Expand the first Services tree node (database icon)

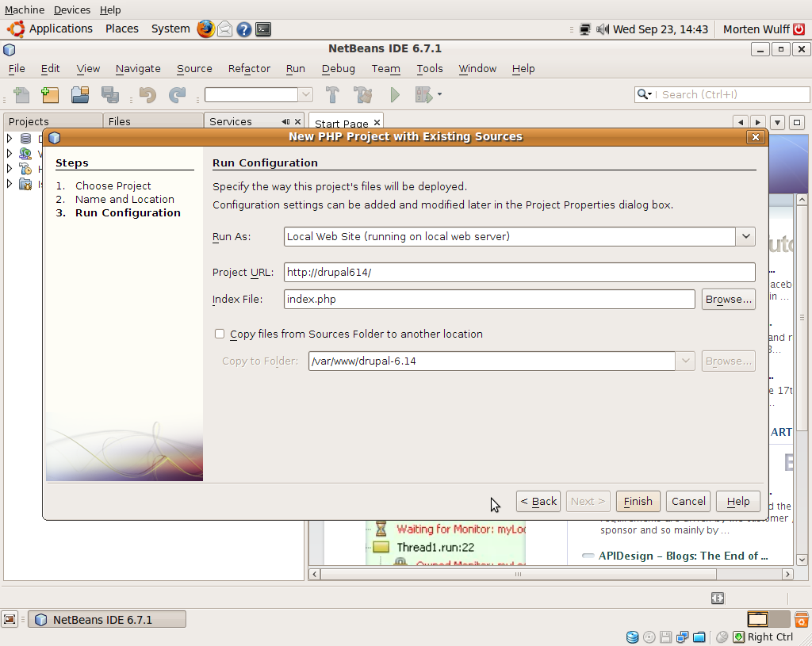10,138
